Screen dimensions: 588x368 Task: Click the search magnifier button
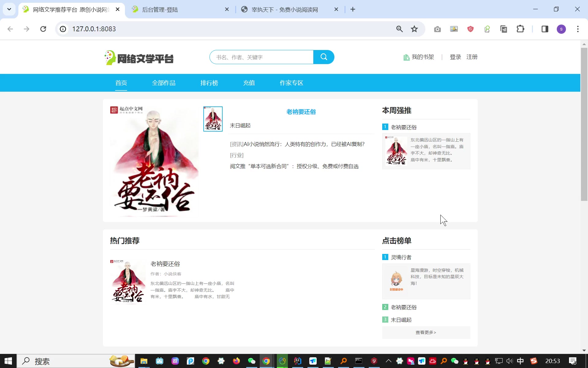[x=324, y=57]
